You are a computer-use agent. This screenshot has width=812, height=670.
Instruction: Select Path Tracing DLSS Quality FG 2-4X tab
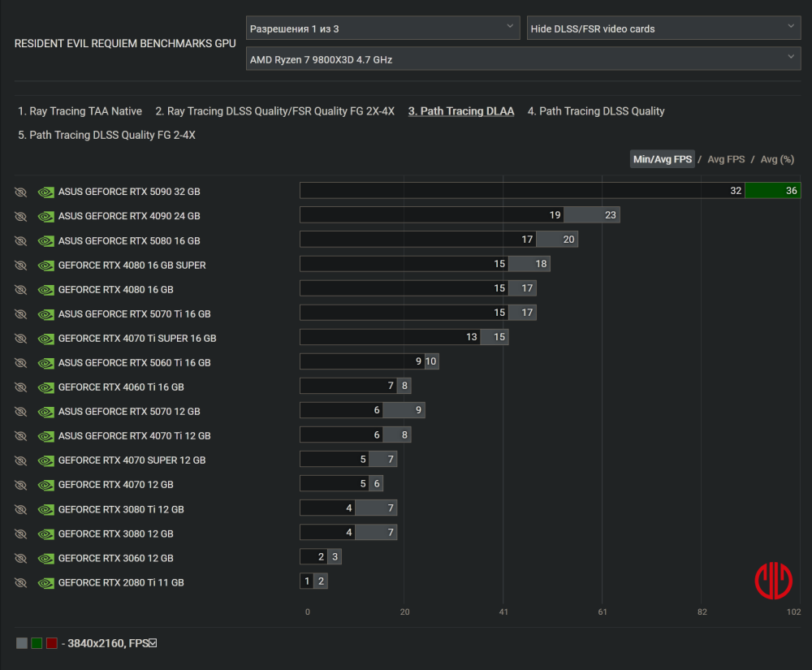(106, 135)
